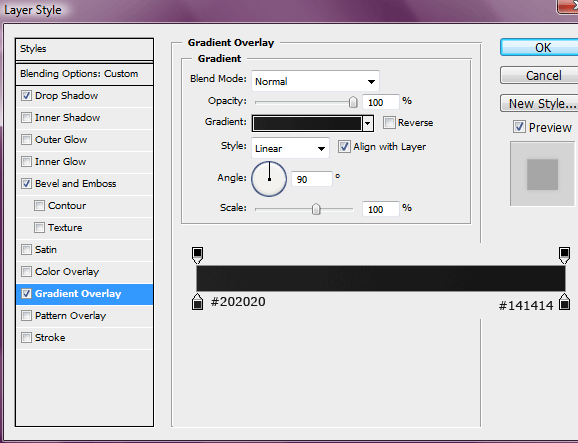Click the style preview thumbnail
Screen dimensions: 578x443
542,174
